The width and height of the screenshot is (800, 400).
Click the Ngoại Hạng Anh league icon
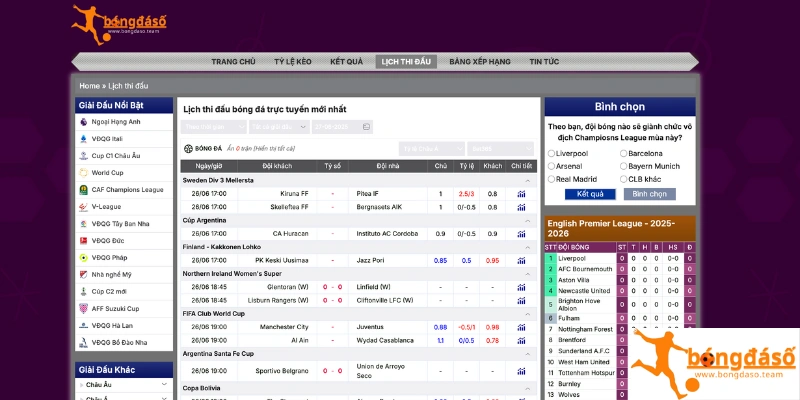82,122
